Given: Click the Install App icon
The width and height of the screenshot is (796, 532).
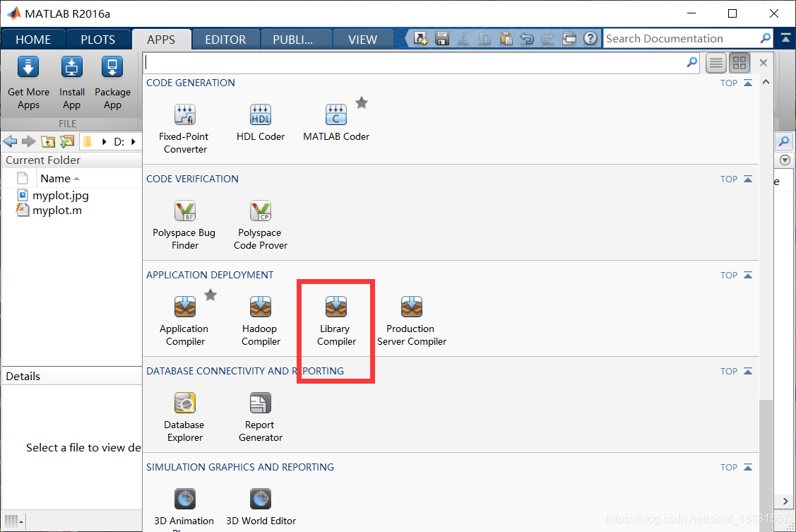Looking at the screenshot, I should 71,82.
